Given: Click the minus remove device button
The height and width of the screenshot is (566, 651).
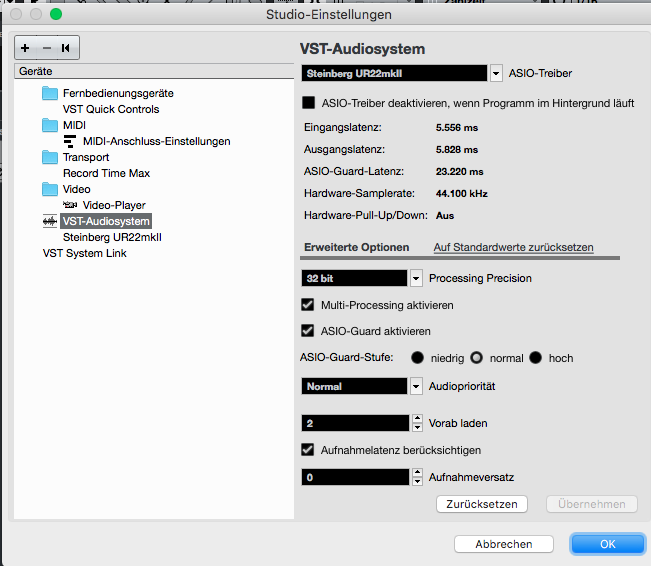Looking at the screenshot, I should click(46, 48).
